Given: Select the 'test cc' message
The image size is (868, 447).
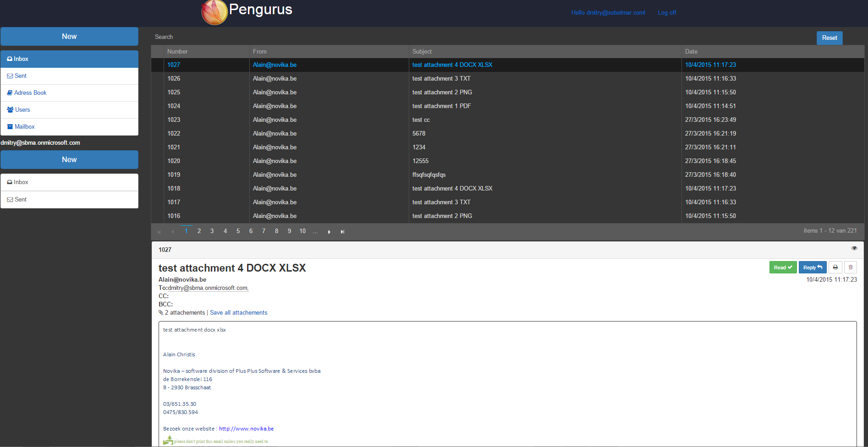Looking at the screenshot, I should (x=508, y=120).
